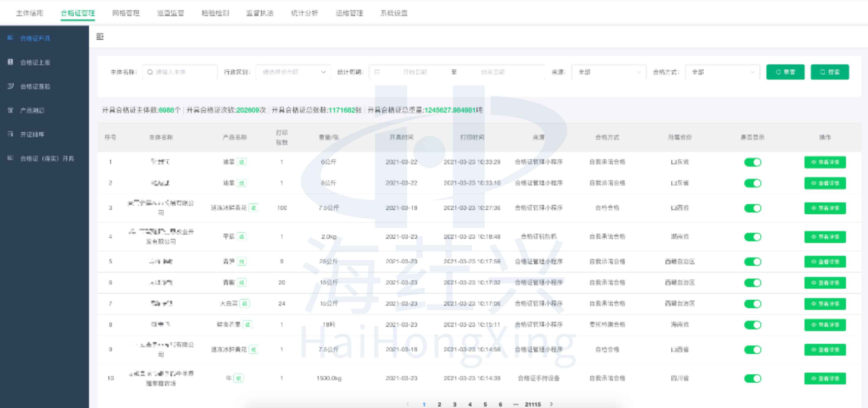
Task: Toggle display switch for row 1
Action: click(x=752, y=162)
